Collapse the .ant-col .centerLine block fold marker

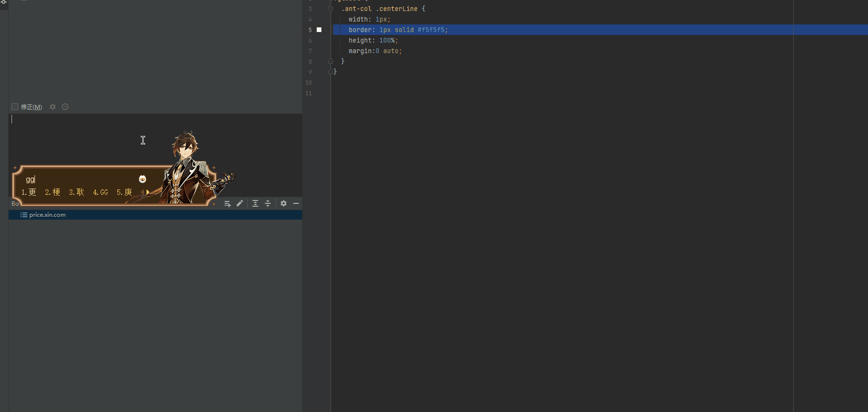pos(331,9)
